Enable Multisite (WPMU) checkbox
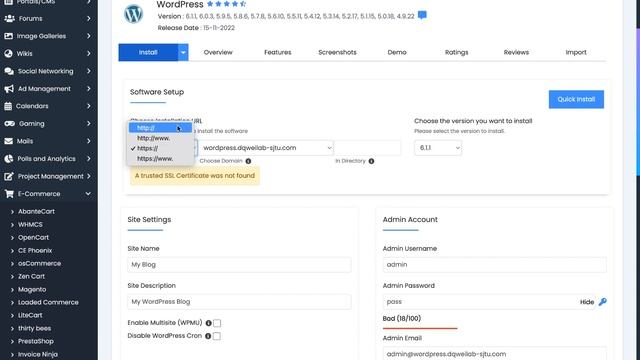Screen dimensions: 640x360 217,323
